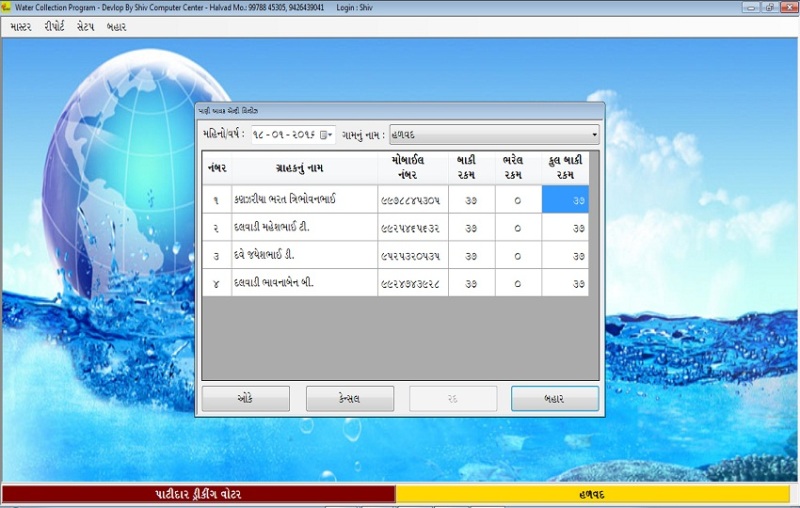Viewport: 800px width, 508px height.
Task: Select customer row કણઝારીયા ભરત ત્રિભોવનભાઈ
Action: pyautogui.click(x=304, y=199)
